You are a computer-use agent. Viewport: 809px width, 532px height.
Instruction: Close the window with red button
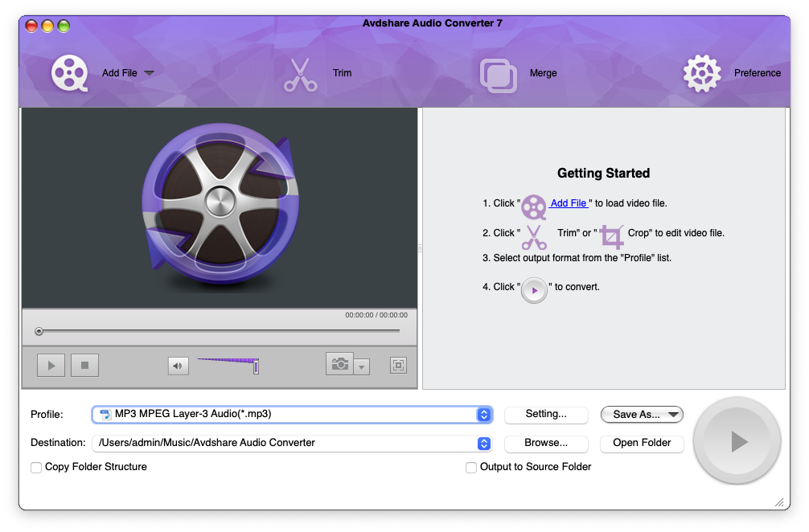click(31, 27)
